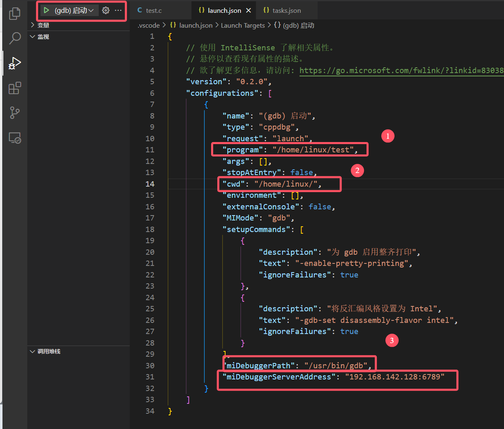Screen dimensions: 504x429
Task: Switch to the tasks.json tab
Action: tap(286, 10)
